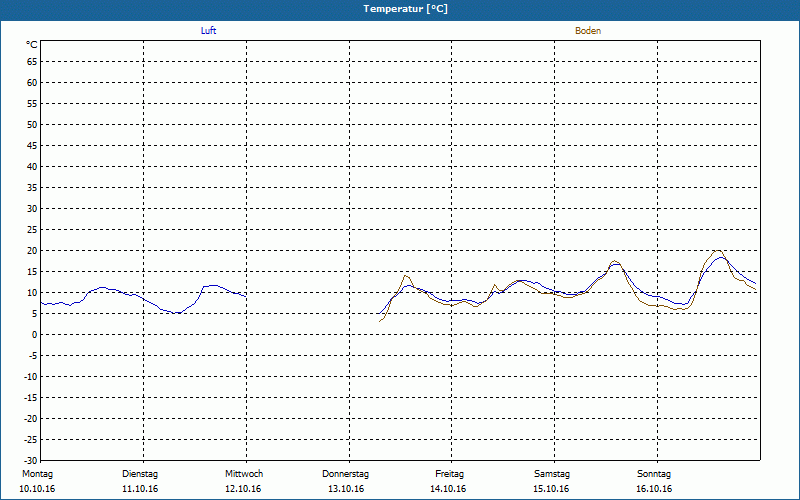
Task: Click the Freitag day label
Action: 449,474
